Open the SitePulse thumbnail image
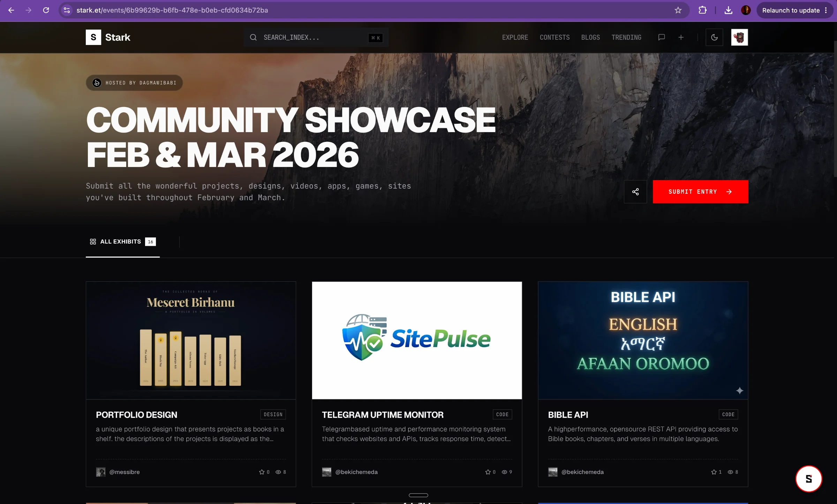 pyautogui.click(x=417, y=340)
